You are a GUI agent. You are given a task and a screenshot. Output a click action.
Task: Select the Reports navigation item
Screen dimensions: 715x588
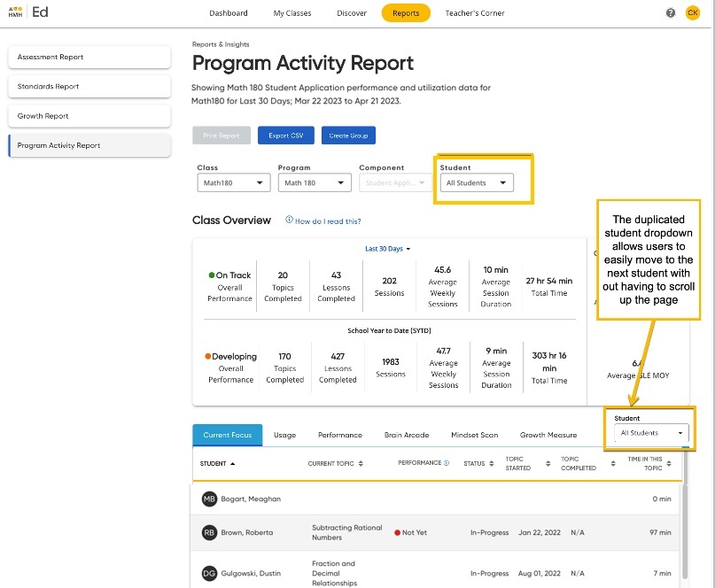[406, 13]
